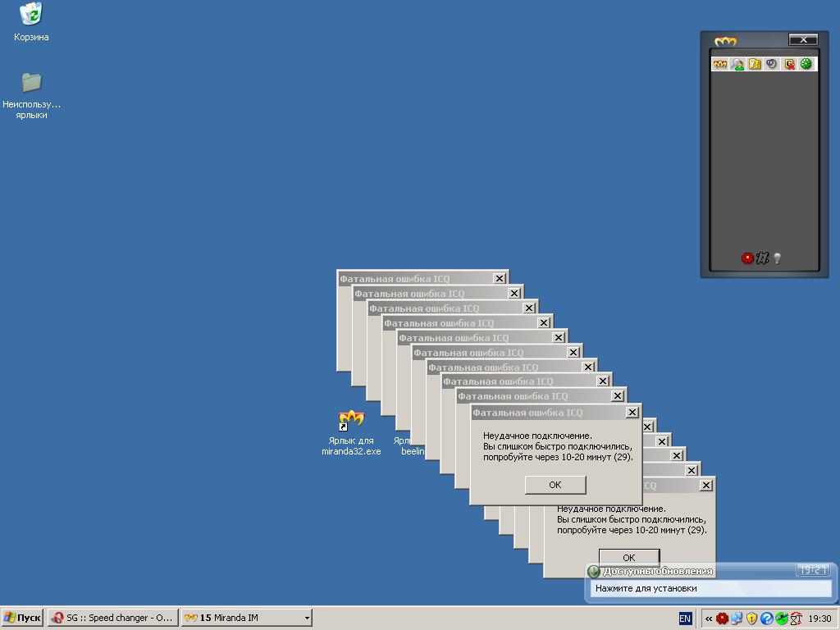Click the red ICQ flower icon in the system tray
840x630 pixels.
point(722,619)
